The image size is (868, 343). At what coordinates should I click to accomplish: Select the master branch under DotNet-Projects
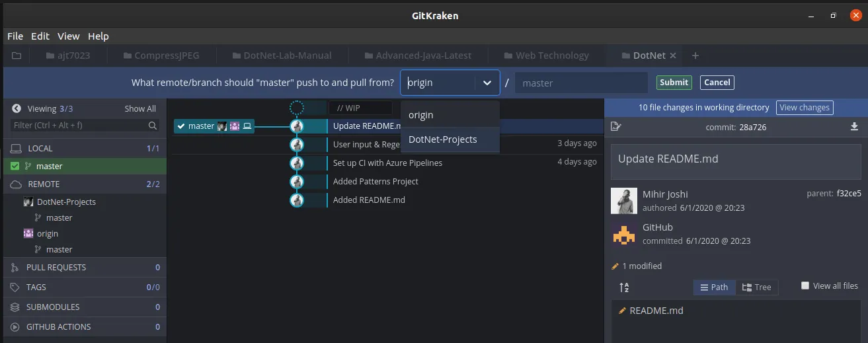pos(59,217)
